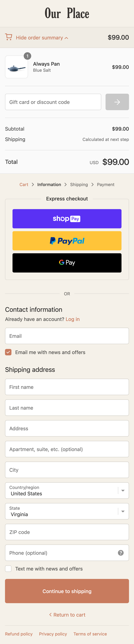Enable Text me with news and offers
This screenshot has height=644, width=134.
click(8, 569)
